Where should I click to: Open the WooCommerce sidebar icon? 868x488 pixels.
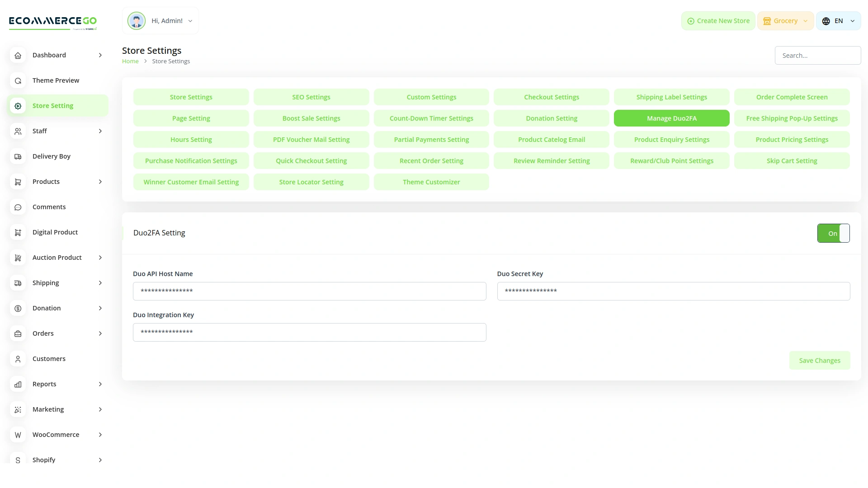pyautogui.click(x=18, y=435)
